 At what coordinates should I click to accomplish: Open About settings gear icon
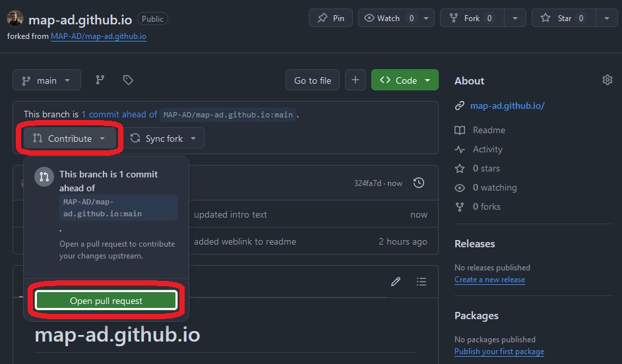click(x=607, y=80)
